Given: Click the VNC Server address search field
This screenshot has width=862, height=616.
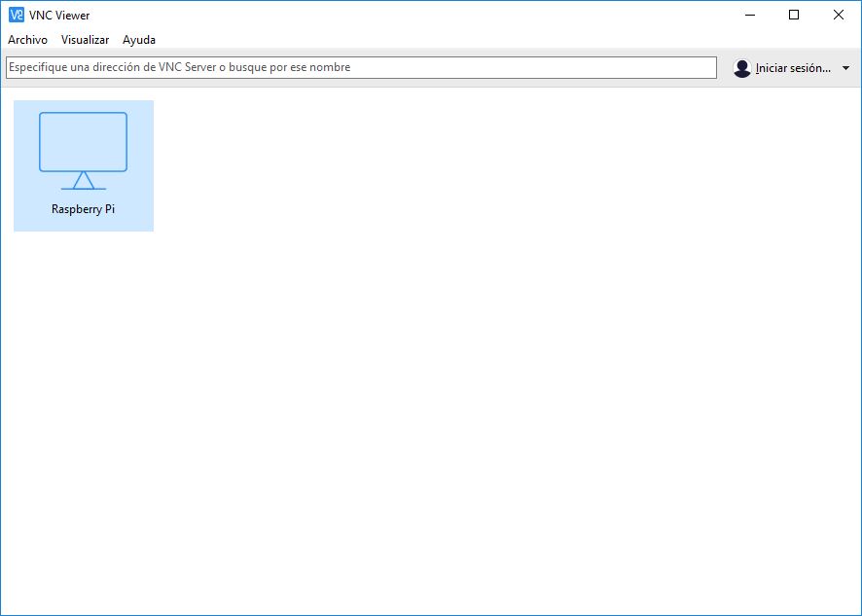Looking at the screenshot, I should (x=361, y=67).
